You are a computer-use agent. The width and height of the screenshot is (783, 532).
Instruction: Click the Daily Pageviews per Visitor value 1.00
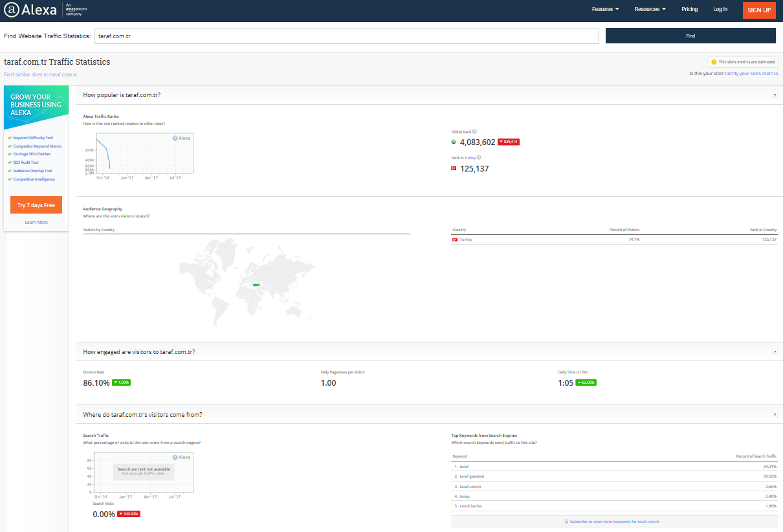click(x=329, y=383)
